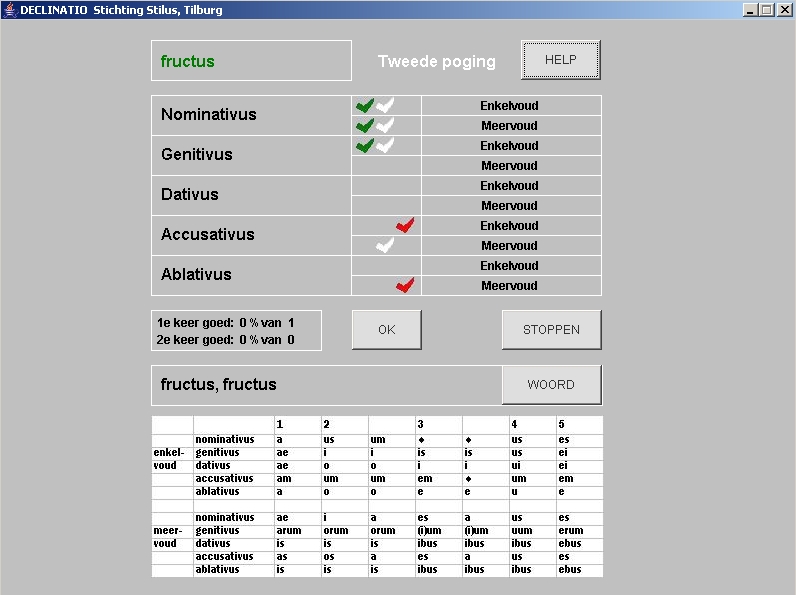
Task: Click green checkmark in Genitivus Enkelvoud row
Action: (365, 145)
